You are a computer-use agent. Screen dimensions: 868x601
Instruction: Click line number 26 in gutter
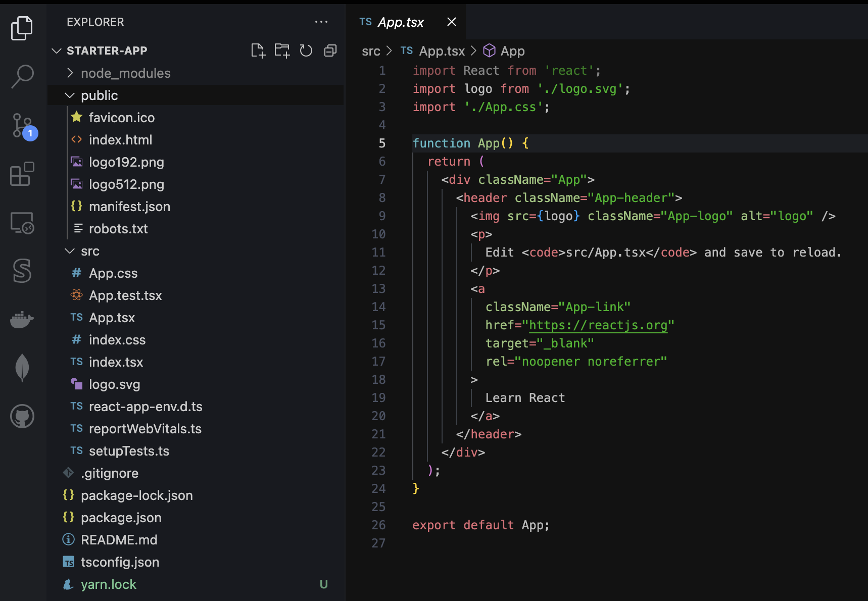coord(378,525)
